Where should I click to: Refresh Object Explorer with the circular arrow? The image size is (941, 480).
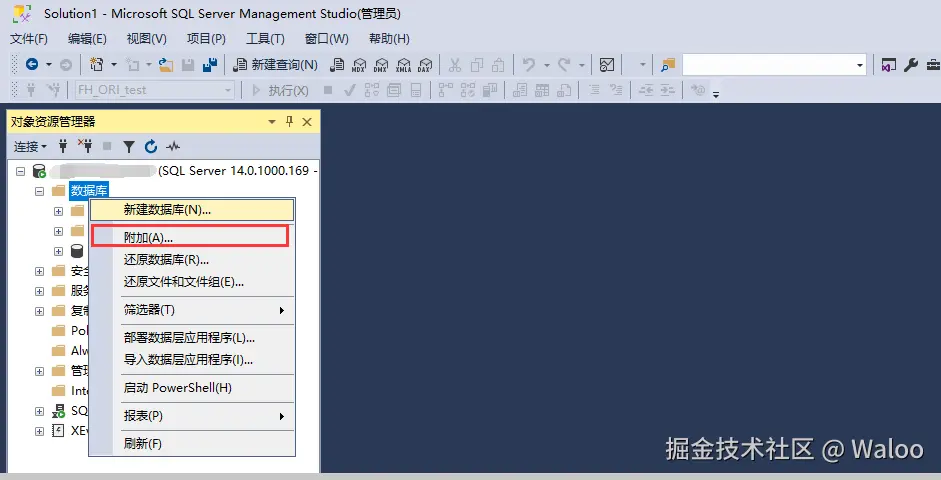click(151, 146)
